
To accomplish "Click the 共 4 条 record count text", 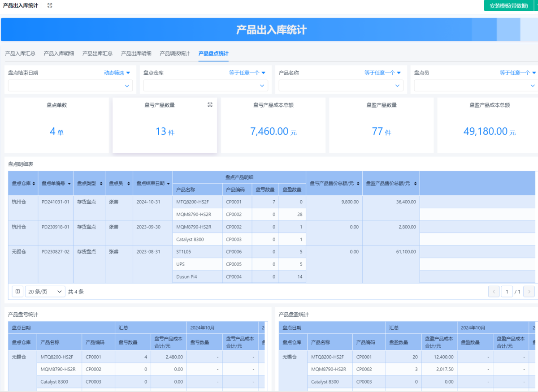I will (76, 292).
